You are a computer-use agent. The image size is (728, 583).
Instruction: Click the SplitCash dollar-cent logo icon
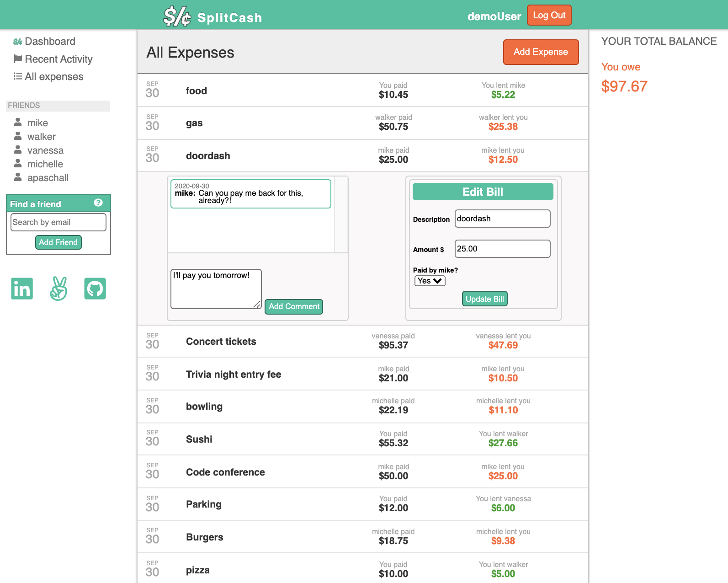177,16
